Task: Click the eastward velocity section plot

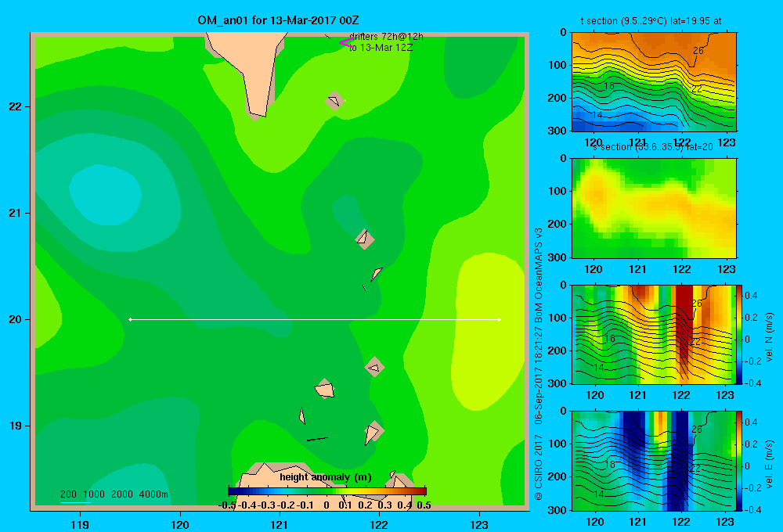Action: coord(654,461)
